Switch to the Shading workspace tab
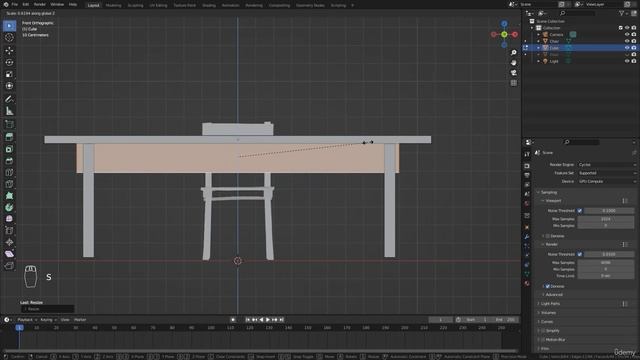The image size is (640, 360). tap(209, 5)
